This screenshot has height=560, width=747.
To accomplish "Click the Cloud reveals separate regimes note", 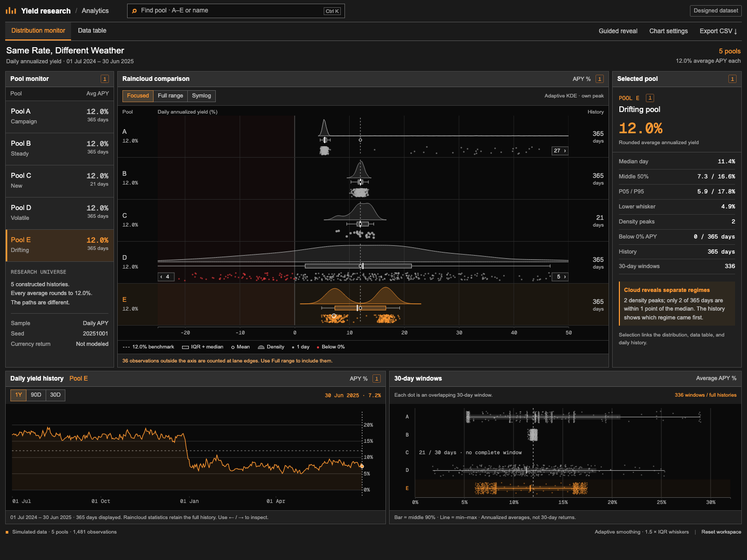I will pyautogui.click(x=676, y=304).
